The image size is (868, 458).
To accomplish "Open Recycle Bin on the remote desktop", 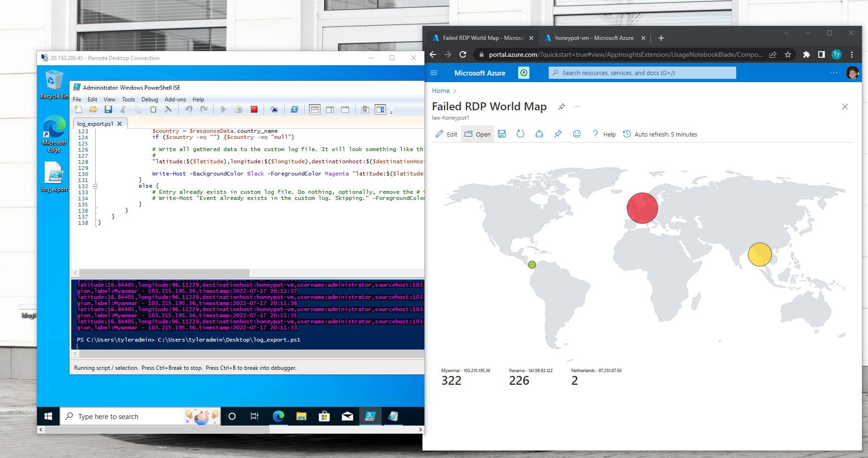I will pyautogui.click(x=54, y=84).
